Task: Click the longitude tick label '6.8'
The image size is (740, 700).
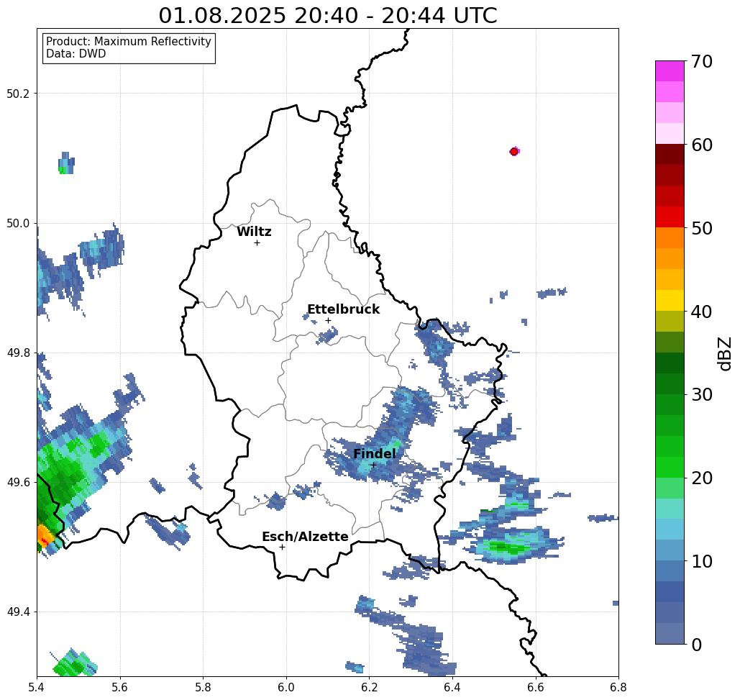Action: click(618, 687)
